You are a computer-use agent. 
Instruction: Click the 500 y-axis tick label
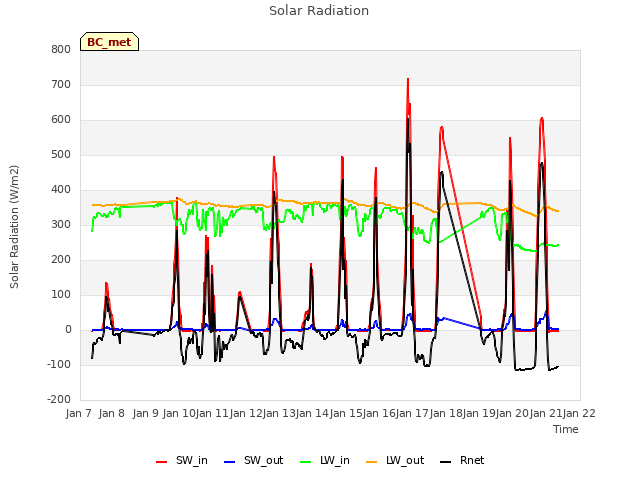pyautogui.click(x=61, y=155)
